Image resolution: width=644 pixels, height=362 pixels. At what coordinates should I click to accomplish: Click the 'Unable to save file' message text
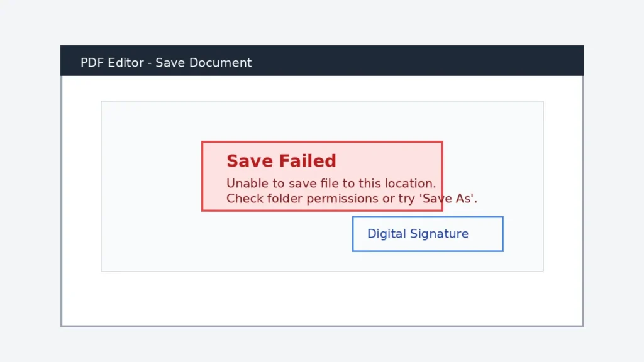point(330,184)
